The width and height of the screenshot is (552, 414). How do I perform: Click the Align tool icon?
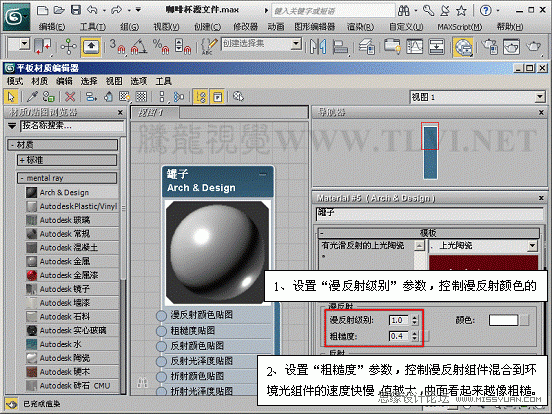[340, 46]
